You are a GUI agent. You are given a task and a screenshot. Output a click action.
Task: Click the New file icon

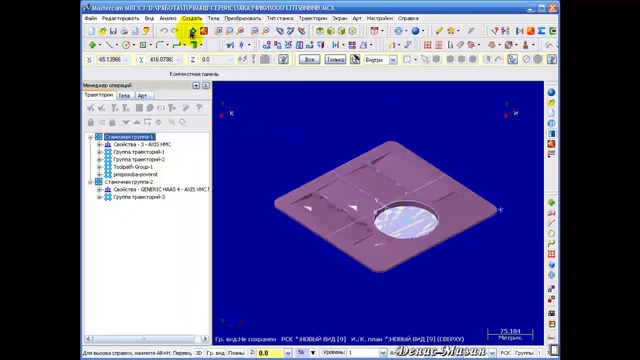pyautogui.click(x=92, y=31)
